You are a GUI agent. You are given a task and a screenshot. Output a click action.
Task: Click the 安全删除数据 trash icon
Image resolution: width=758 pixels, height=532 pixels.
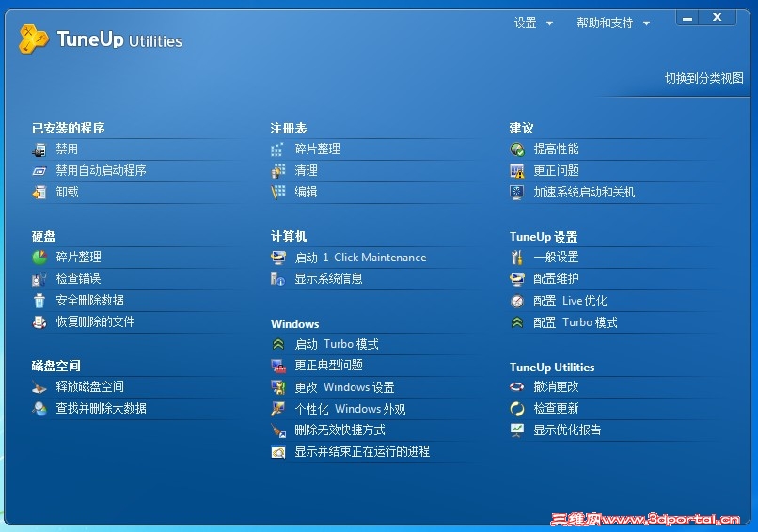tap(39, 301)
